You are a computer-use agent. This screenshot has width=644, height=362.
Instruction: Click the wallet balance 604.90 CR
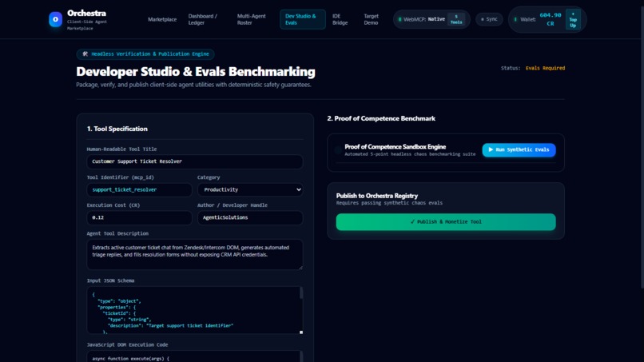pyautogui.click(x=551, y=19)
